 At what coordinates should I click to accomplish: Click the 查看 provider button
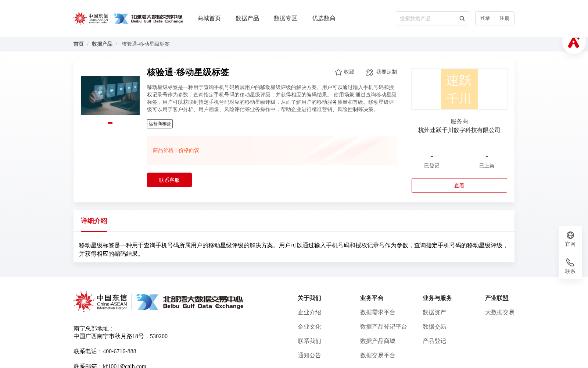pyautogui.click(x=459, y=185)
